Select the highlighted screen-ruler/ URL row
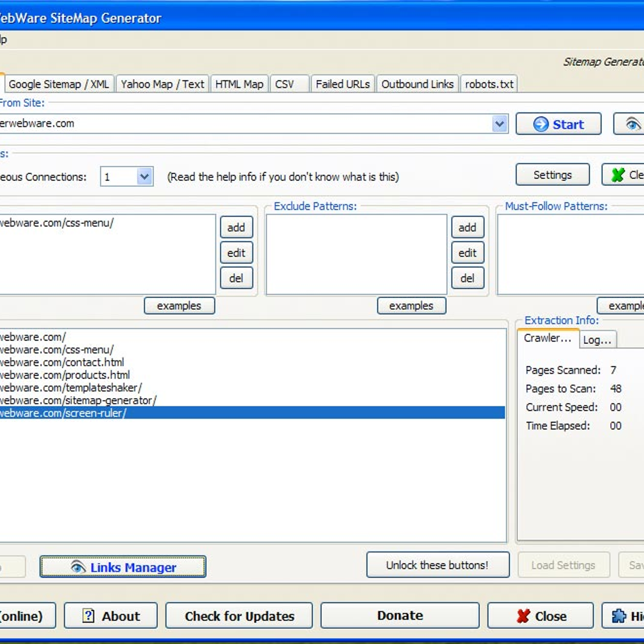 coord(252,413)
